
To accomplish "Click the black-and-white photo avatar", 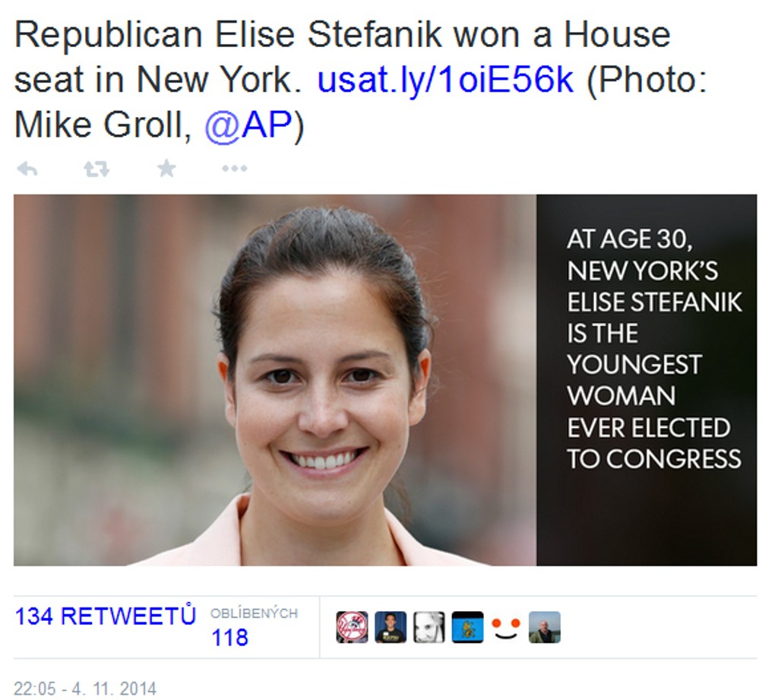I will (x=429, y=627).
